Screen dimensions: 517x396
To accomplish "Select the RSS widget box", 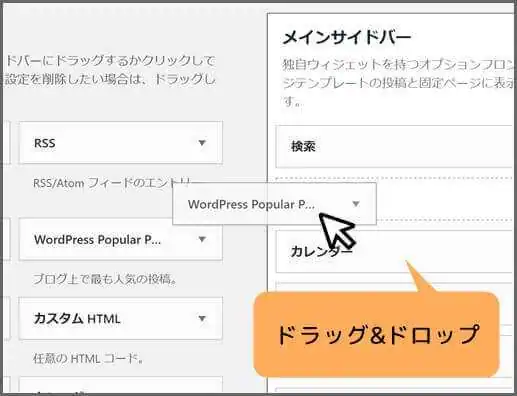I will point(121,143).
